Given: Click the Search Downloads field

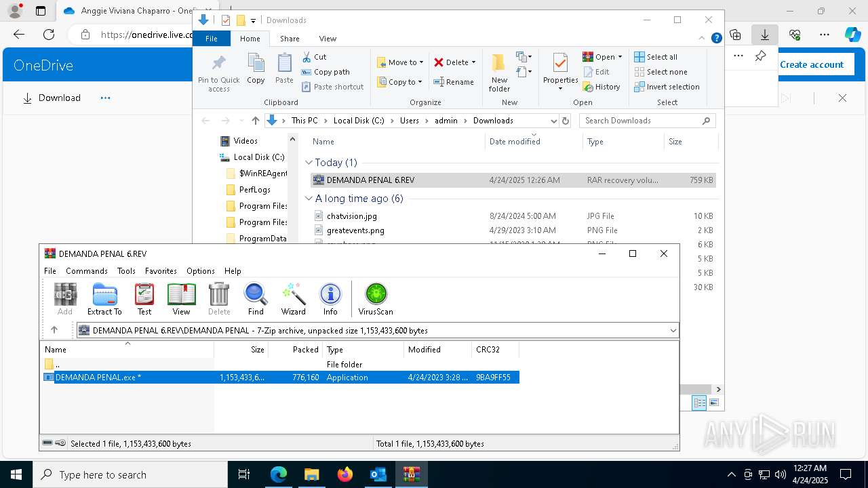Looking at the screenshot, I should [648, 121].
